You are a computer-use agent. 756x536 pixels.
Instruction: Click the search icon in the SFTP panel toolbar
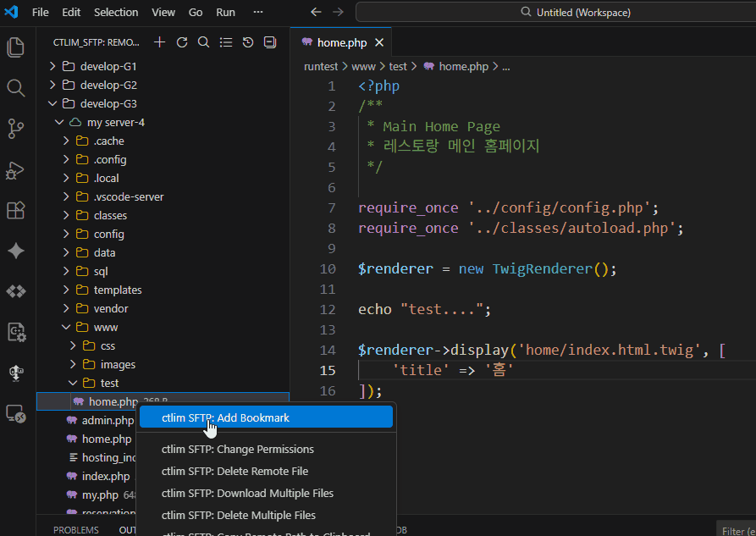point(203,41)
